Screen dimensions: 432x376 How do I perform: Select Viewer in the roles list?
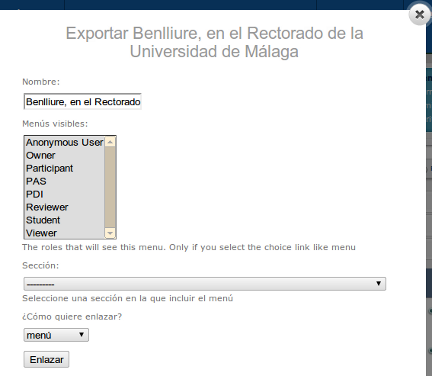click(64, 233)
